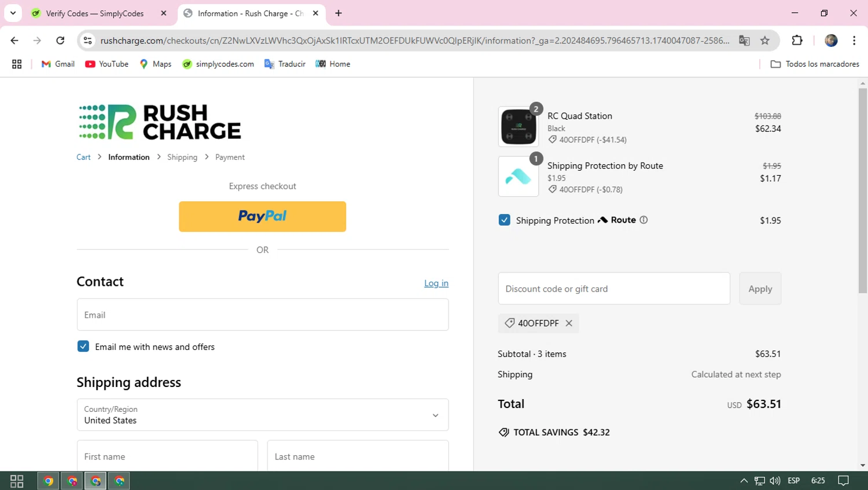Remove the 40OFFDPF discount code chip
Screen dimensions: 868x490
[569, 323]
